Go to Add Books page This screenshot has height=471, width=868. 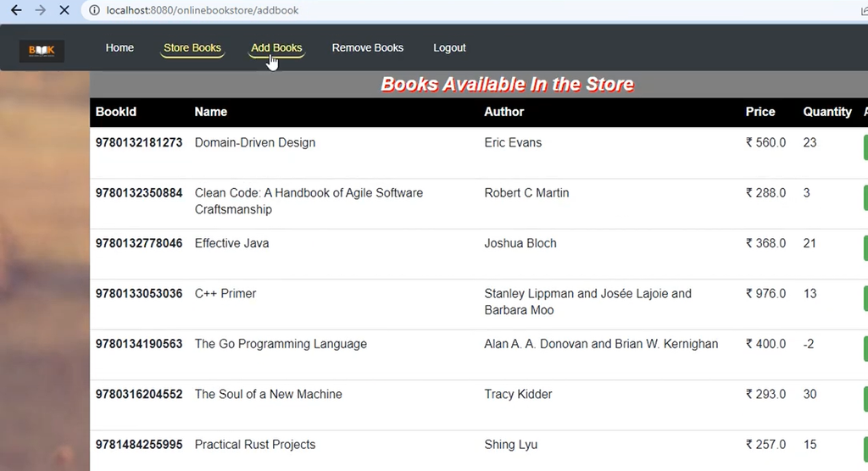click(276, 47)
